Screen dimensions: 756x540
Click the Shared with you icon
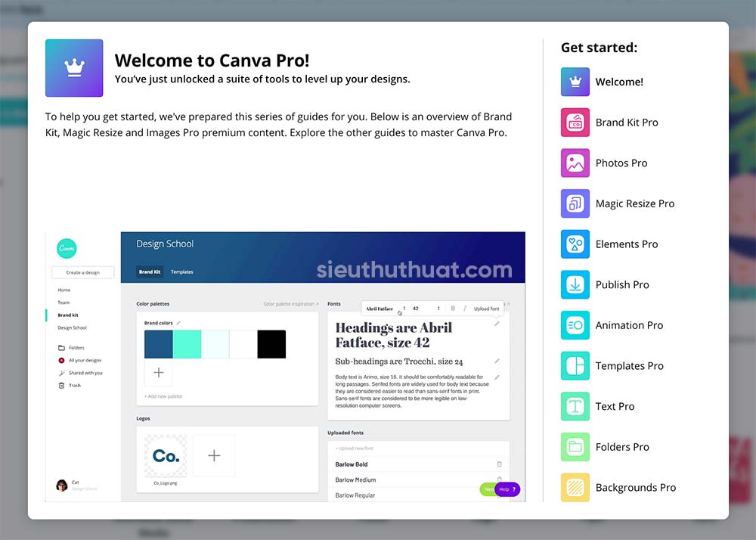click(61, 373)
